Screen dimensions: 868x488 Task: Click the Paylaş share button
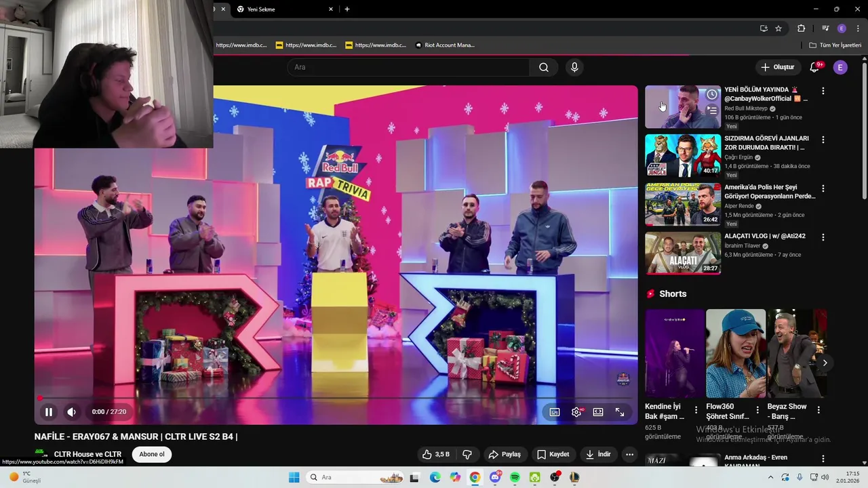tap(505, 454)
